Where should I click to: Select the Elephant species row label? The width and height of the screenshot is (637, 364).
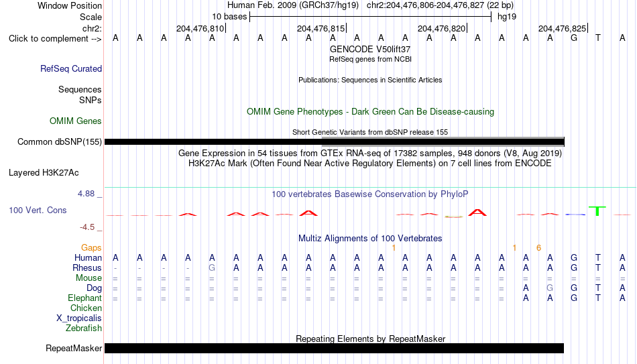point(85,298)
